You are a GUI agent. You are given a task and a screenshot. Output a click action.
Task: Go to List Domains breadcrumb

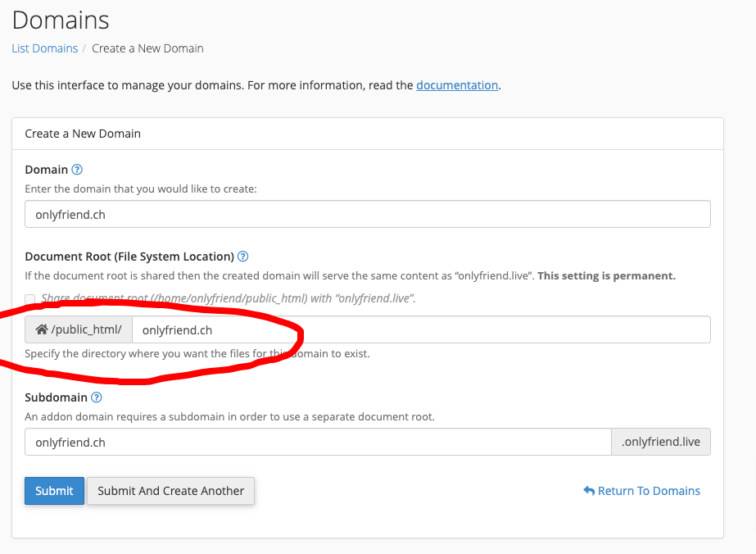(x=44, y=48)
